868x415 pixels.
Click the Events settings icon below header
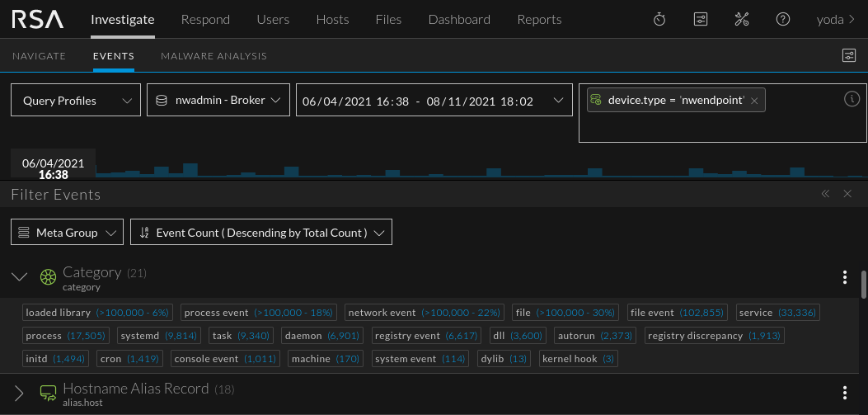tap(848, 55)
